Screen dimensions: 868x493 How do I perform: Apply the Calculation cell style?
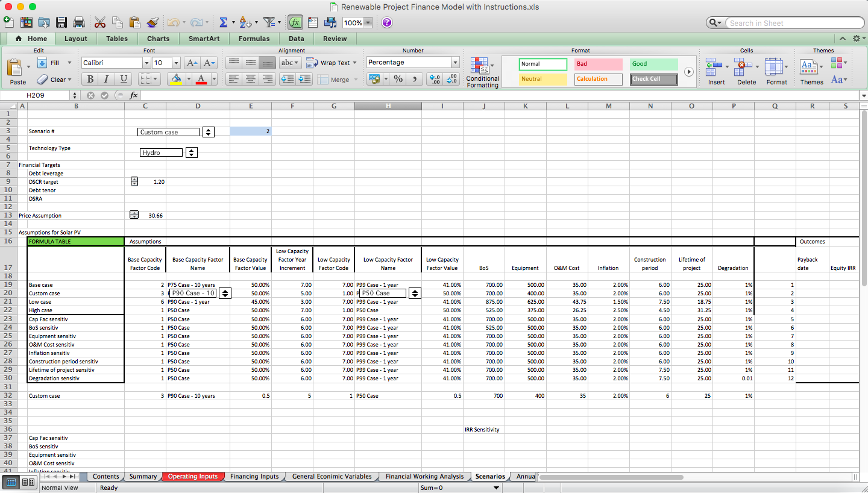coord(599,79)
